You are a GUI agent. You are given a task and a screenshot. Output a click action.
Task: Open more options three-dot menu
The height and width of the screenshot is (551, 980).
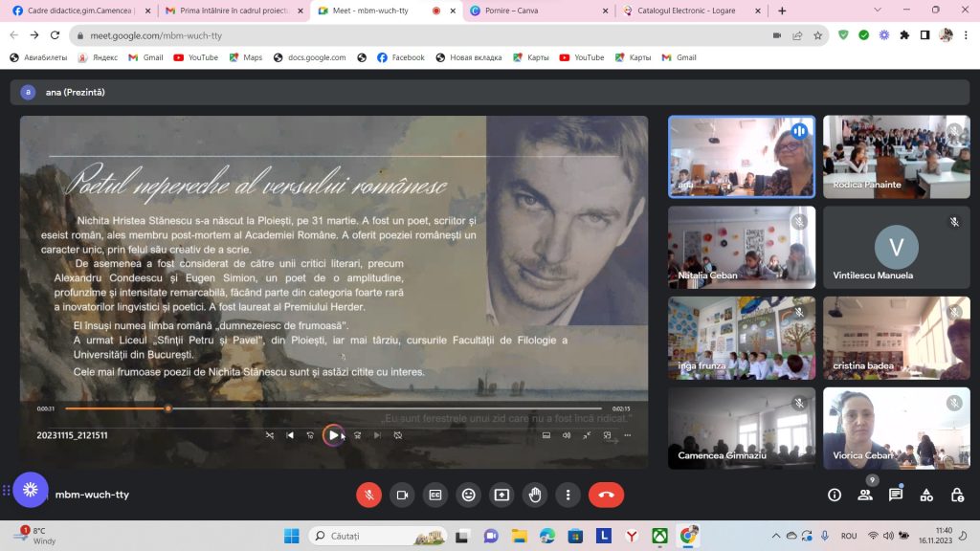click(x=568, y=495)
